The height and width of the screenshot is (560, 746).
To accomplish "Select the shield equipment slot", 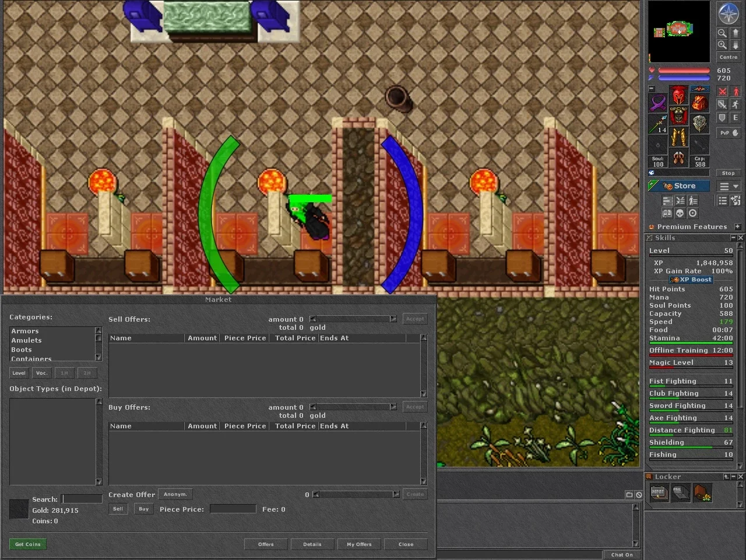I will pyautogui.click(x=699, y=124).
